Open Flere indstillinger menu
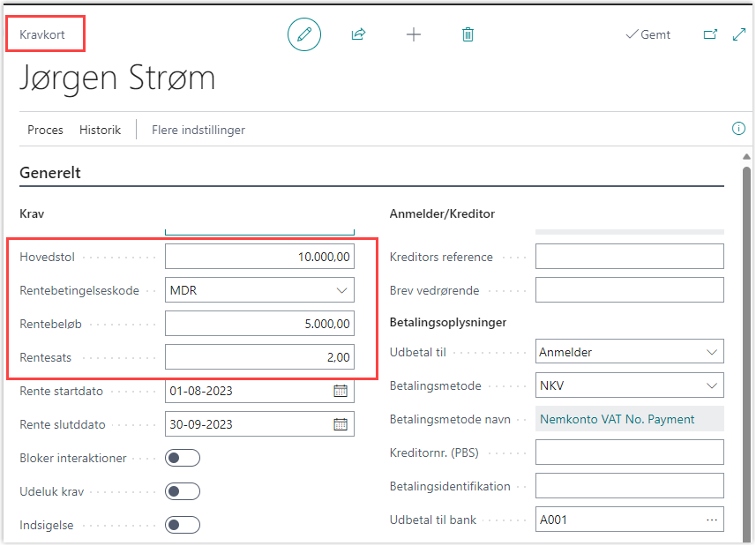 198,131
